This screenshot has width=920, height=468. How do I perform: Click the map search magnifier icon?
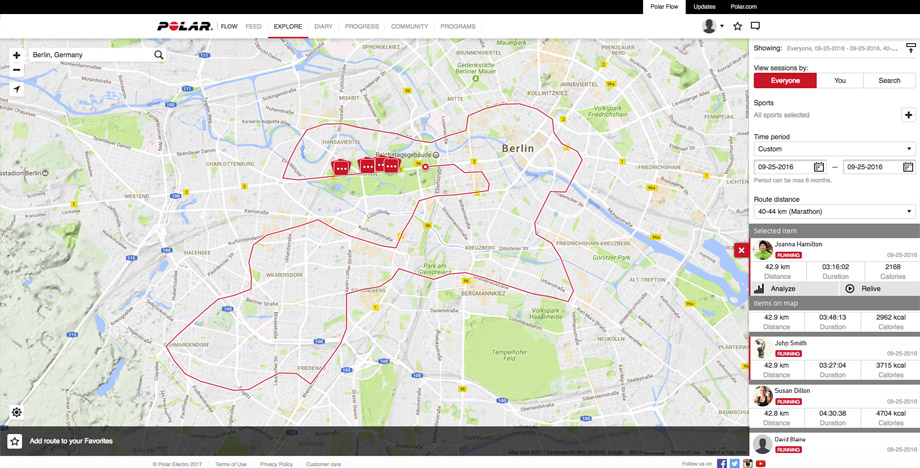(x=159, y=56)
